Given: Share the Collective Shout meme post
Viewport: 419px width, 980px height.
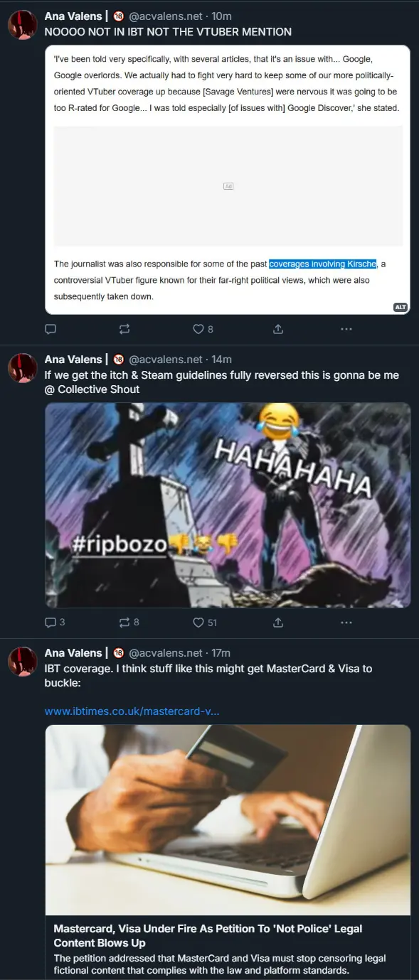Looking at the screenshot, I should point(278,622).
